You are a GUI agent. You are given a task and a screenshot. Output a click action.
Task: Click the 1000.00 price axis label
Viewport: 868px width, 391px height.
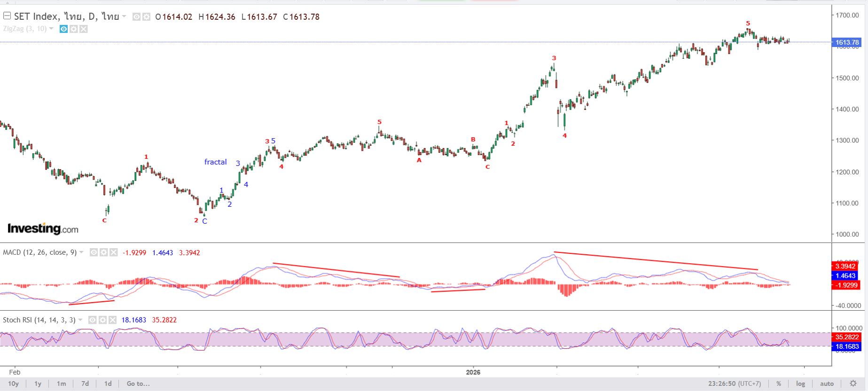[x=847, y=235]
